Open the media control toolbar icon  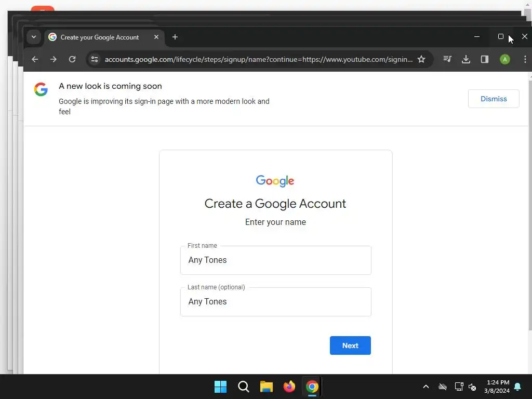(x=447, y=59)
